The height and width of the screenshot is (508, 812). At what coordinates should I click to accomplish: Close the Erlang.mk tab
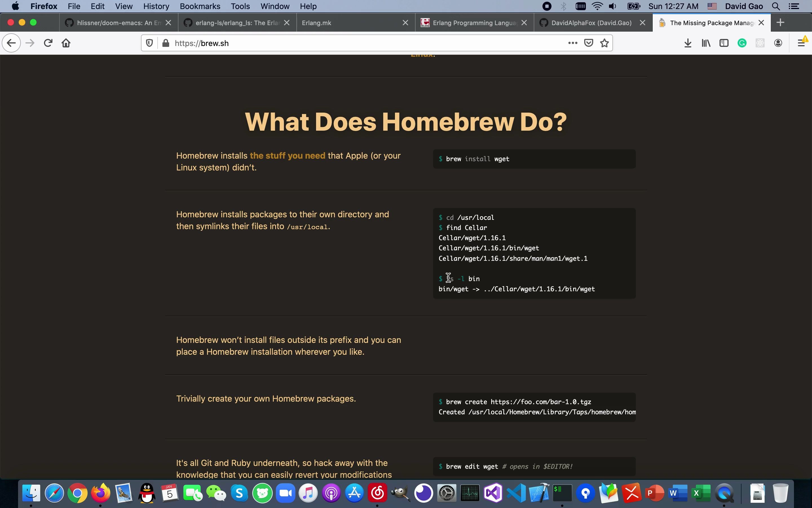click(405, 23)
